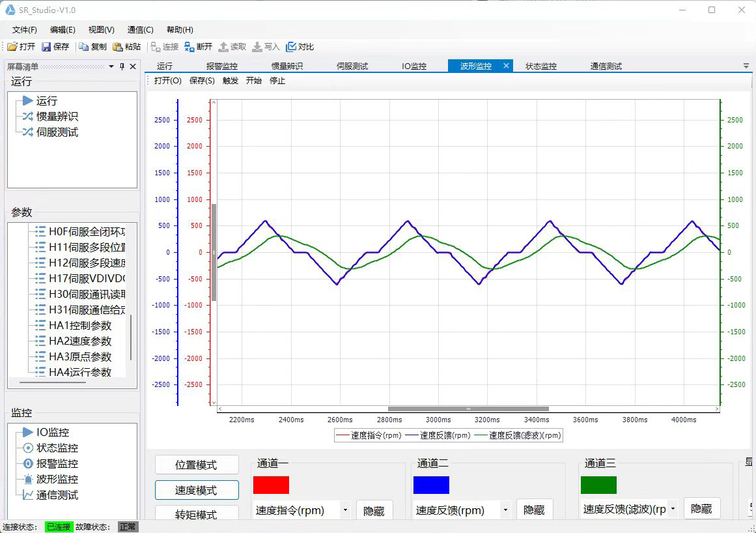The height and width of the screenshot is (533, 756).
Task: Expand channel two 速度反馈(rpm) dropdown
Action: (x=505, y=510)
